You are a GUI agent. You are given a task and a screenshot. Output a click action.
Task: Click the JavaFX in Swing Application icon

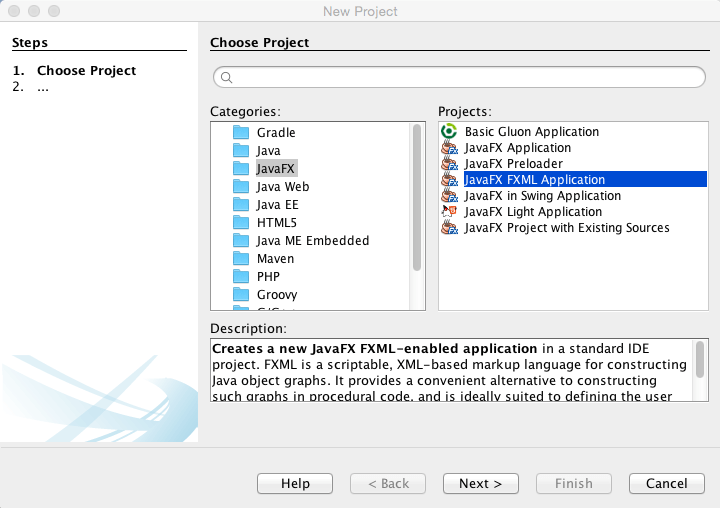(449, 196)
